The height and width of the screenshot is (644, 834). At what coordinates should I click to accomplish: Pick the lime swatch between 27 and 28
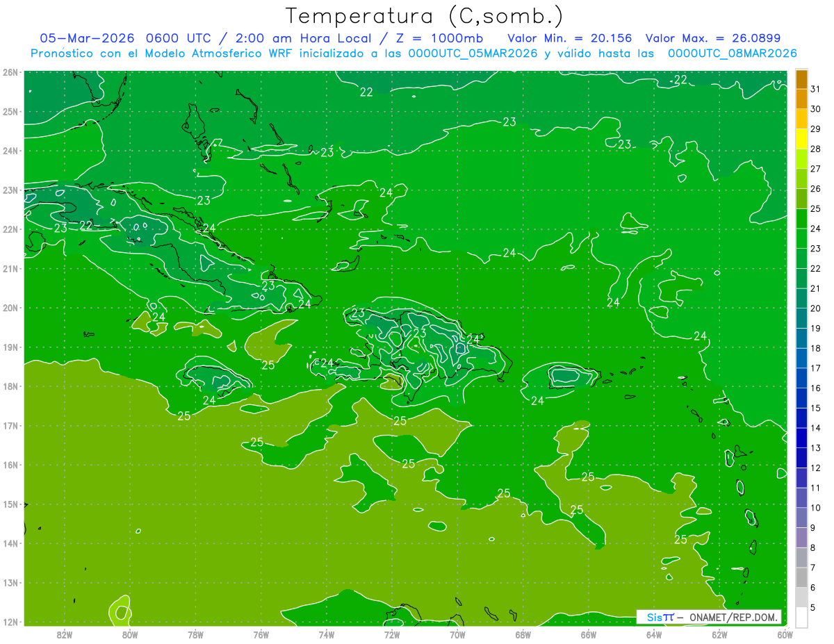801,159
